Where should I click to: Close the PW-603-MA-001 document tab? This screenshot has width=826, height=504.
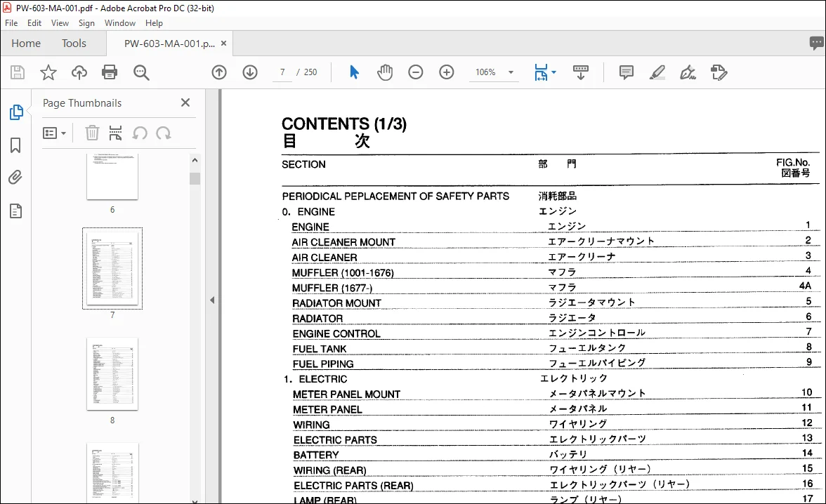(224, 44)
